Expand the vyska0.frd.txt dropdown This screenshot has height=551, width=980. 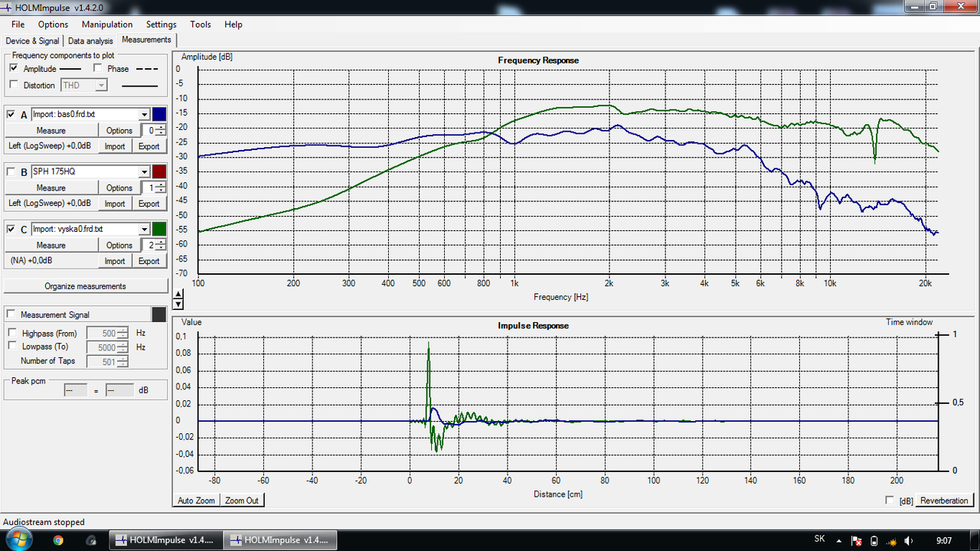[x=144, y=229]
